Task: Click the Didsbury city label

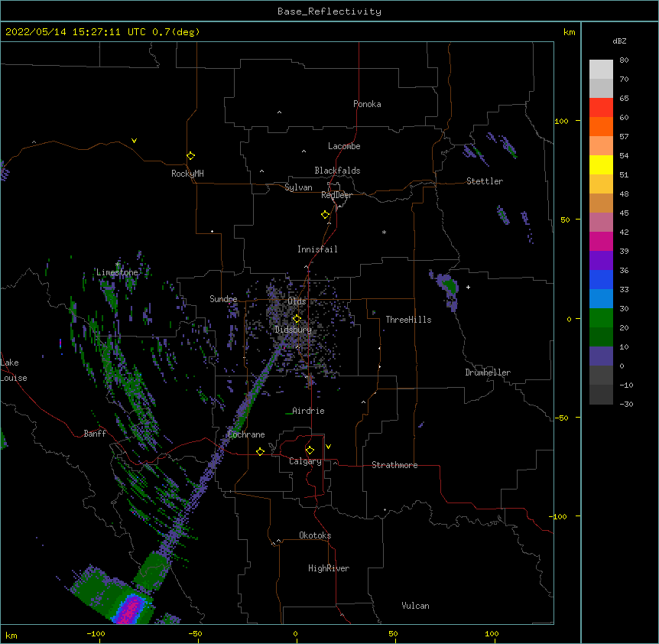Action: (294, 330)
